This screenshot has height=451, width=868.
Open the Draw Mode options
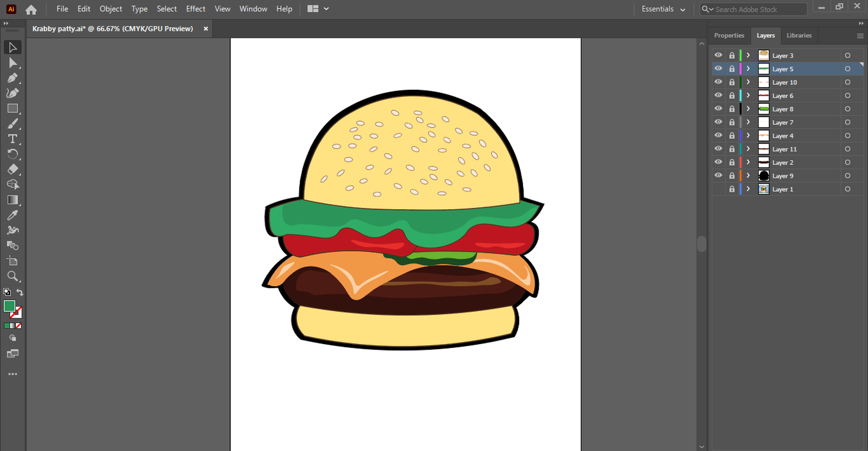click(13, 338)
